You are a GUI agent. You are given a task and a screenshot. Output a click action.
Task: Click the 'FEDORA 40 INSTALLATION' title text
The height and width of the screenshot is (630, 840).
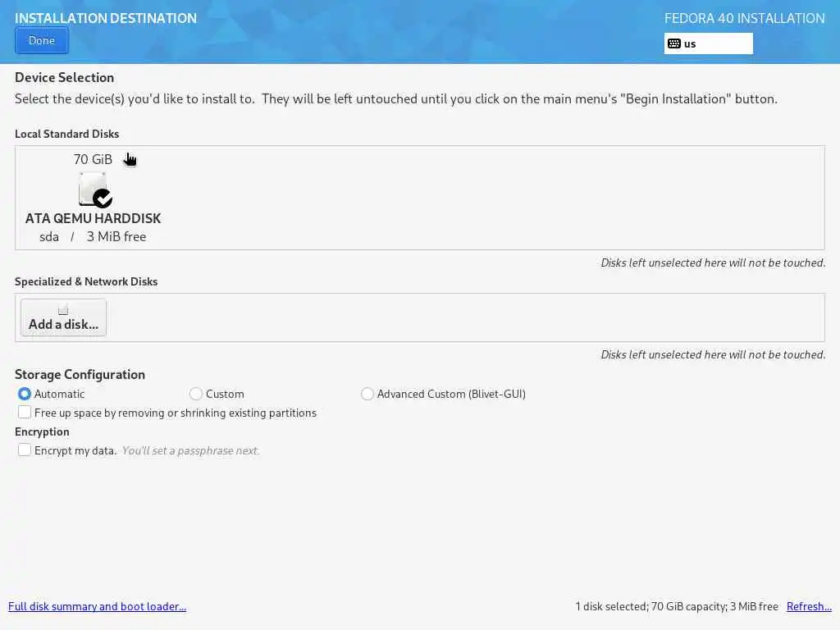click(745, 18)
